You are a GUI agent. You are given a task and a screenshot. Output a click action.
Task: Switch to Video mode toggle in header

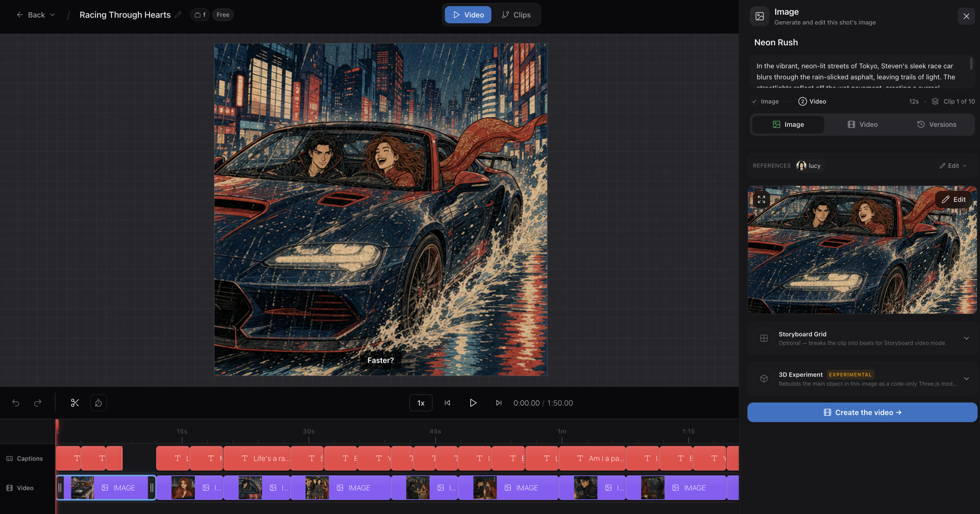coord(468,15)
